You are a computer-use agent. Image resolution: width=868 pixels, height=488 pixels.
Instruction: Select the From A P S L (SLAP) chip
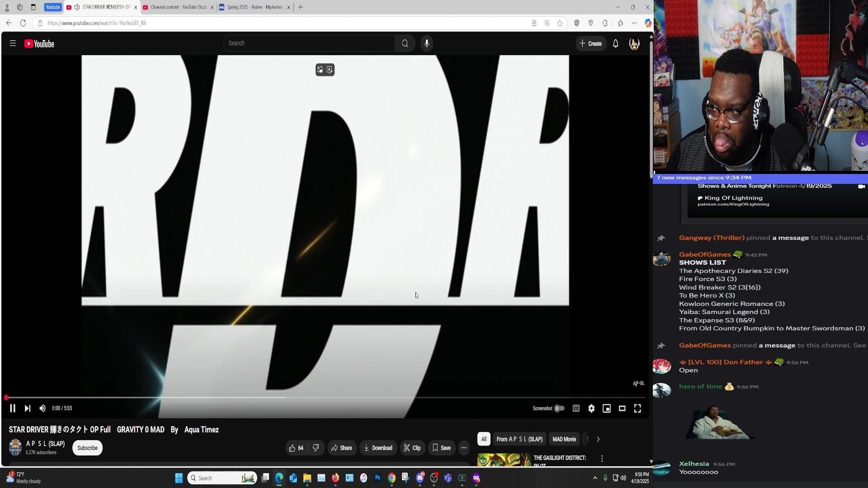[x=519, y=439]
